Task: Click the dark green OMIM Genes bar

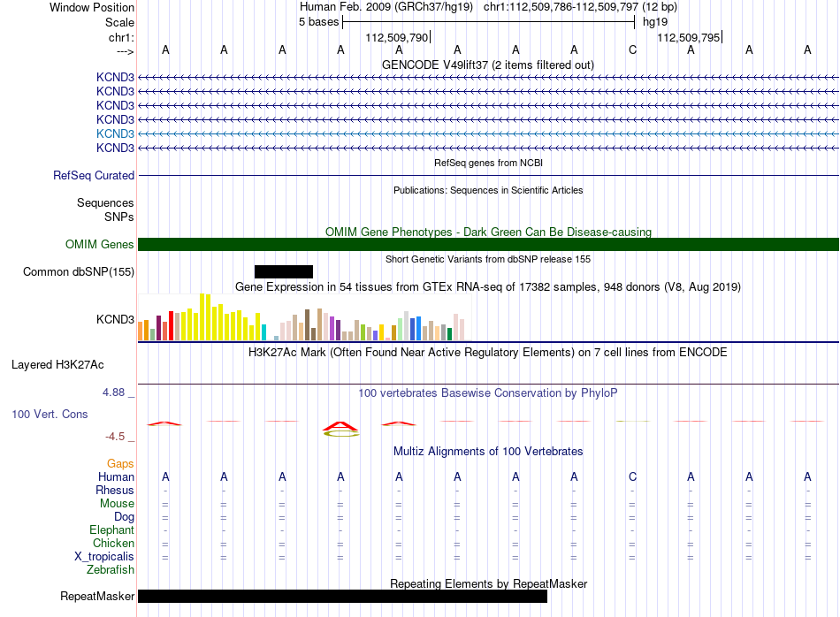Action: pyautogui.click(x=488, y=244)
